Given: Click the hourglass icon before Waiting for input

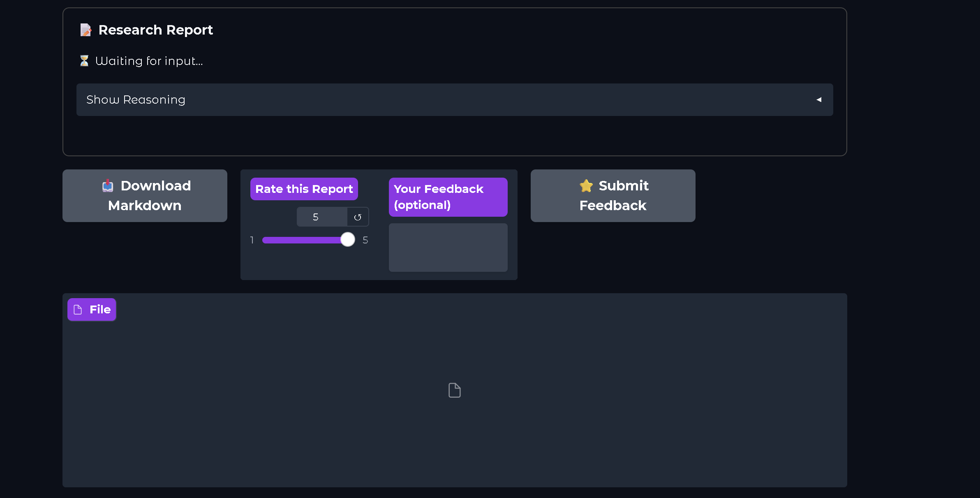Looking at the screenshot, I should 84,61.
